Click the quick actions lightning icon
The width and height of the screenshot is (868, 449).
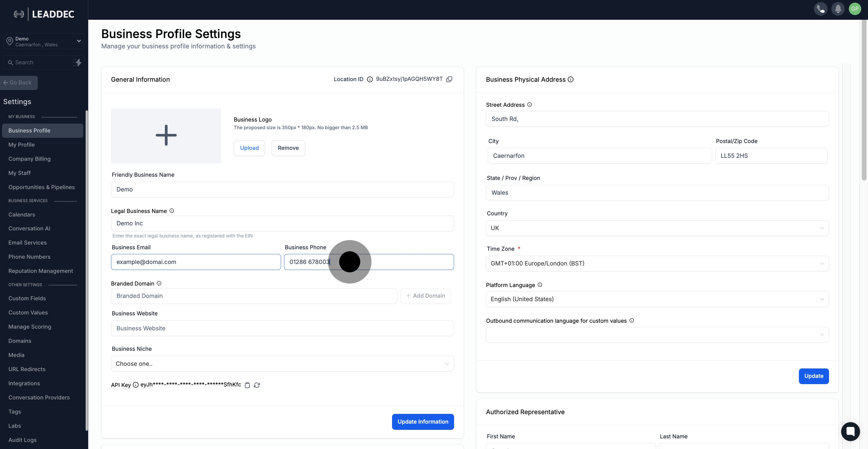tap(77, 62)
